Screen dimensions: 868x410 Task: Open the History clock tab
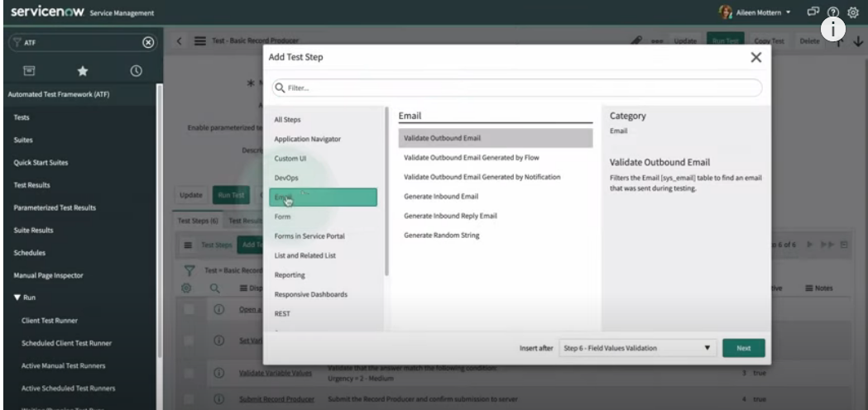point(136,71)
